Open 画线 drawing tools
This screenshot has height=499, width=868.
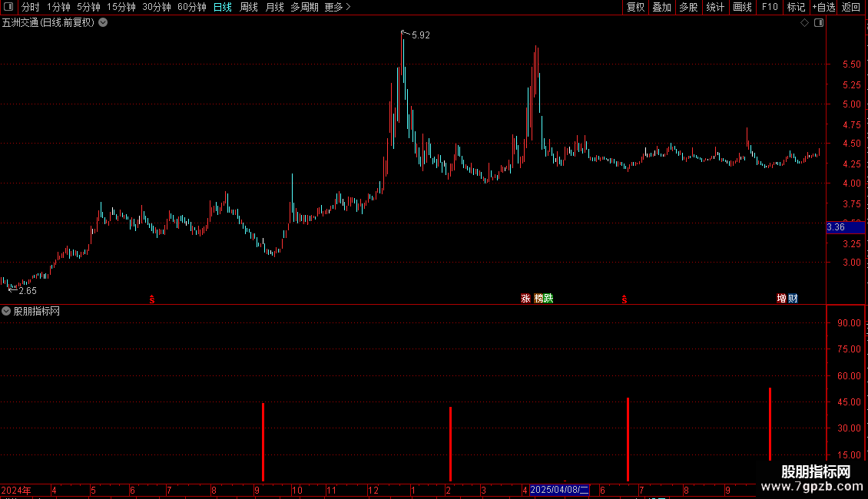click(x=742, y=7)
